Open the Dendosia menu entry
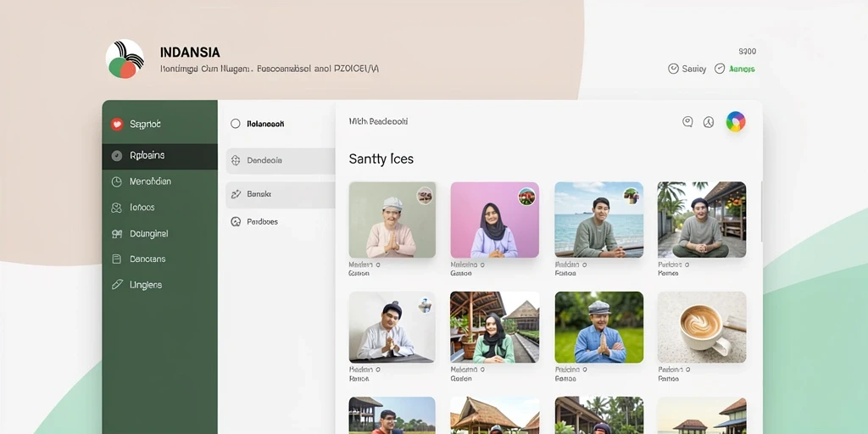Screen dimensions: 868x434 click(x=281, y=160)
